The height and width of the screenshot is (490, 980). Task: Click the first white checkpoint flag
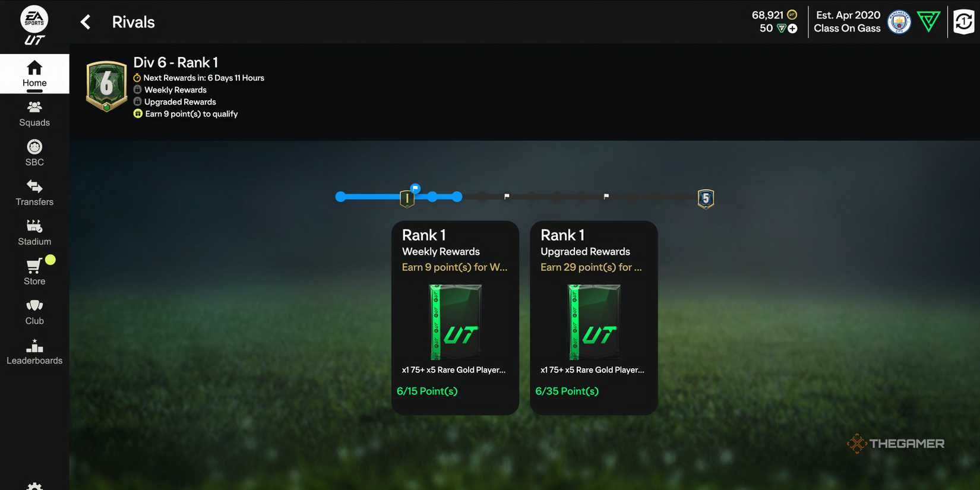click(507, 196)
